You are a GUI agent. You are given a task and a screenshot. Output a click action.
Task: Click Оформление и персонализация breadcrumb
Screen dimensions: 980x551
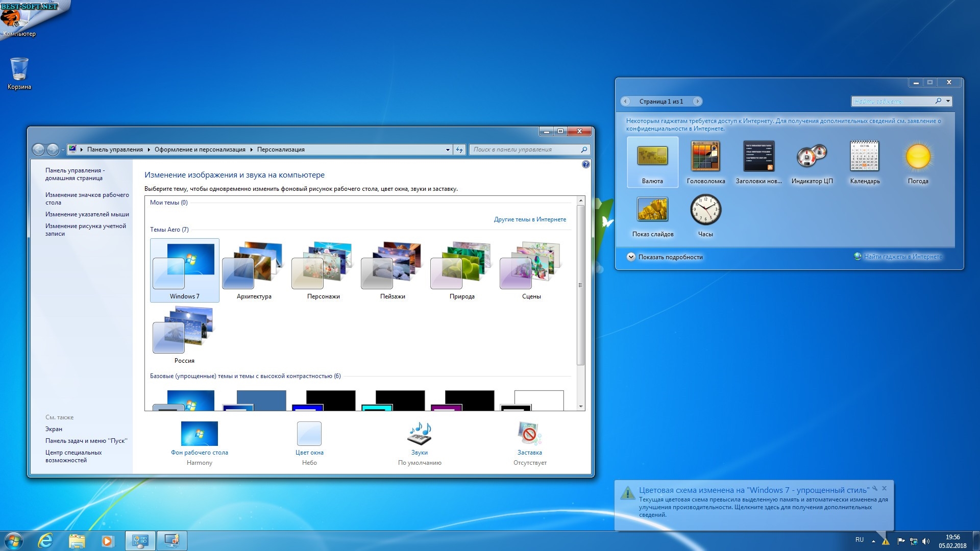click(x=200, y=149)
